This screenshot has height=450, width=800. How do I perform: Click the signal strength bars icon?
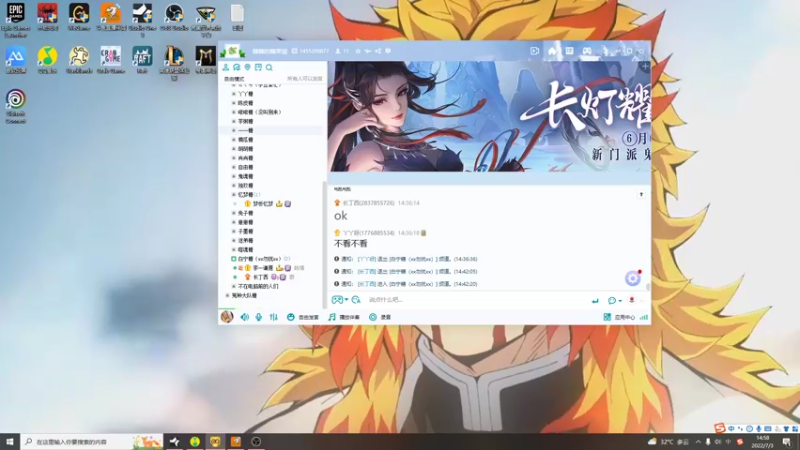pyautogui.click(x=644, y=317)
